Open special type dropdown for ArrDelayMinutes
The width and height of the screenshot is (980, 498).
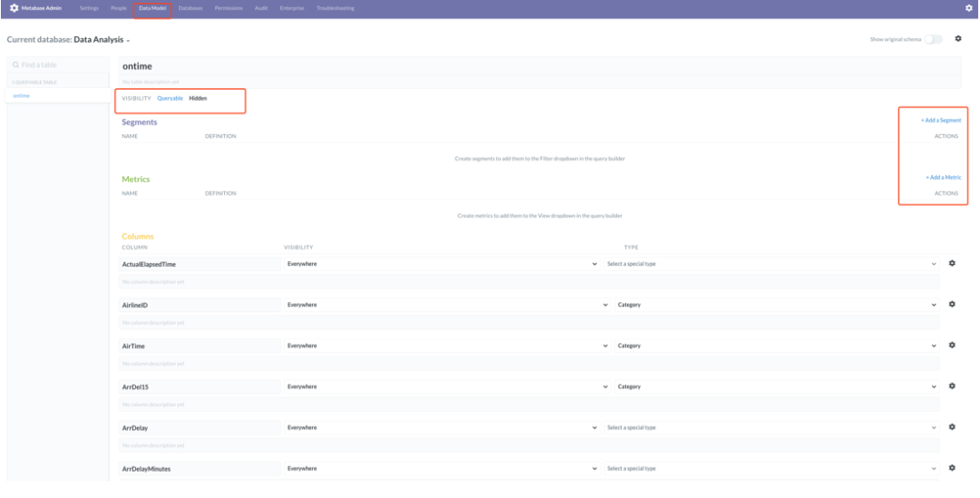click(771, 469)
